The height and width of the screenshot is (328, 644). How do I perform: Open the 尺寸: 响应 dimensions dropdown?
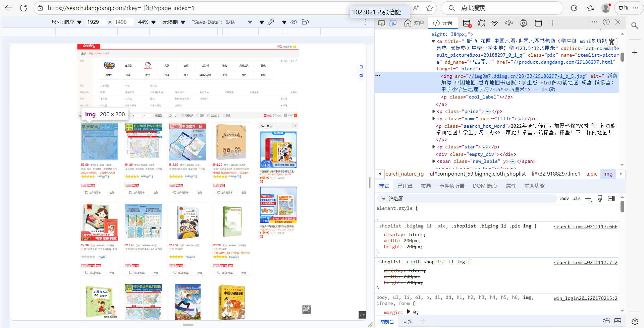tap(66, 22)
